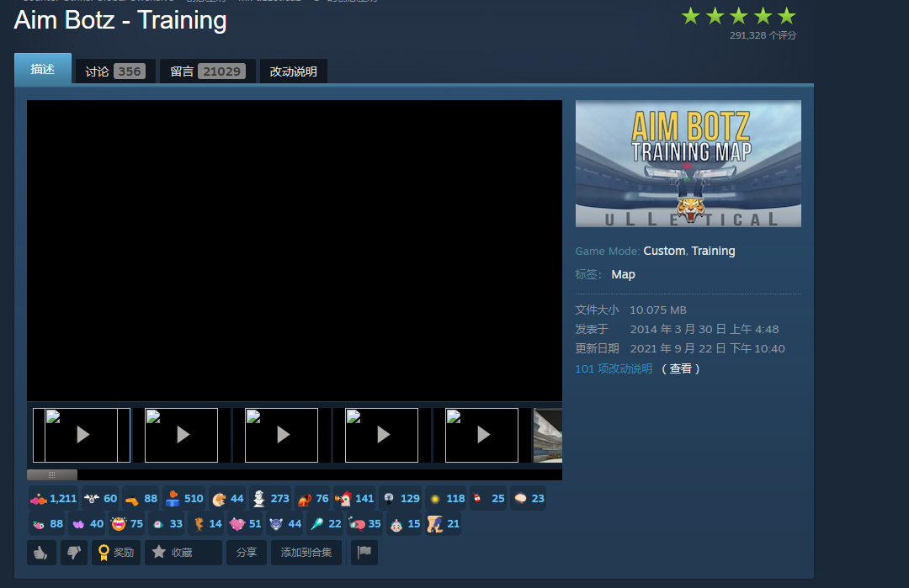This screenshot has height=588, width=909.
Task: Click the pink award showing count 35
Action: 365,524
